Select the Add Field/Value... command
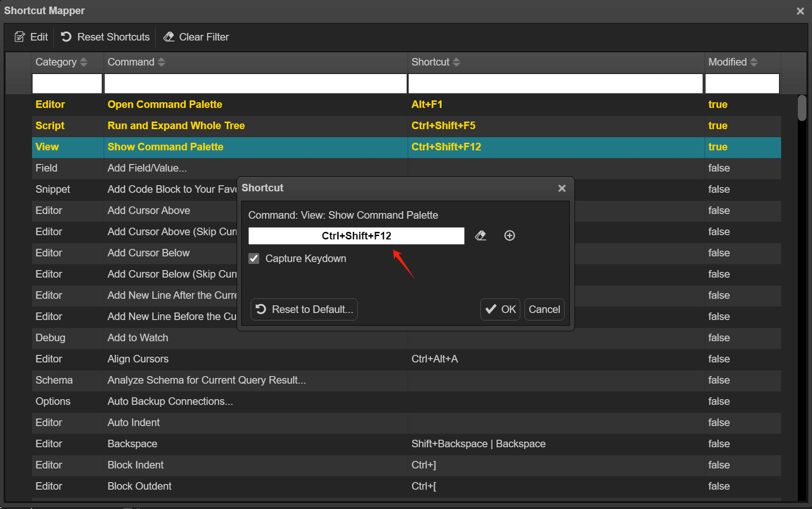 pyautogui.click(x=147, y=168)
